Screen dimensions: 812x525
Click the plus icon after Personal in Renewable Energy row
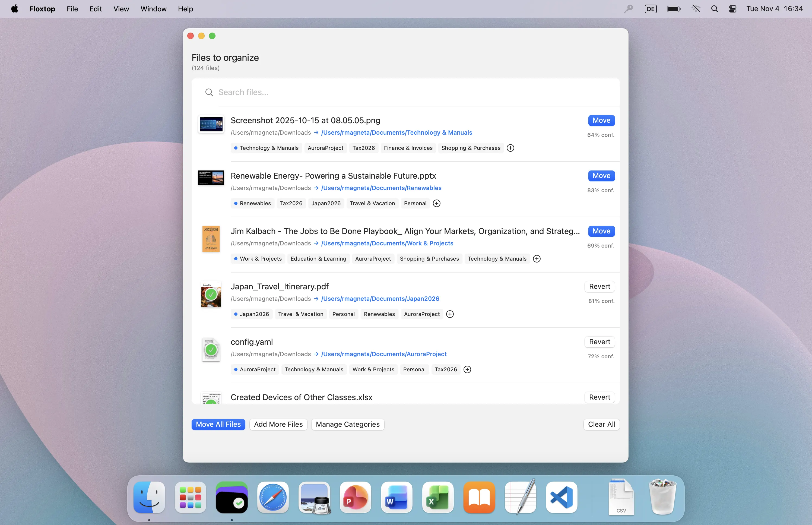point(436,204)
